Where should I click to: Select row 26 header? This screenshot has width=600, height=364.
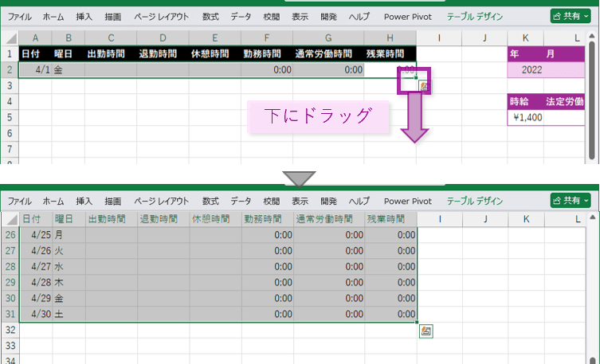[x=10, y=235]
